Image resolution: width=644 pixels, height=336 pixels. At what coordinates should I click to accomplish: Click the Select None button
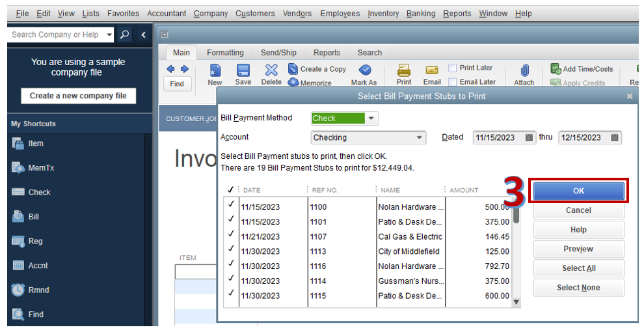coord(578,287)
